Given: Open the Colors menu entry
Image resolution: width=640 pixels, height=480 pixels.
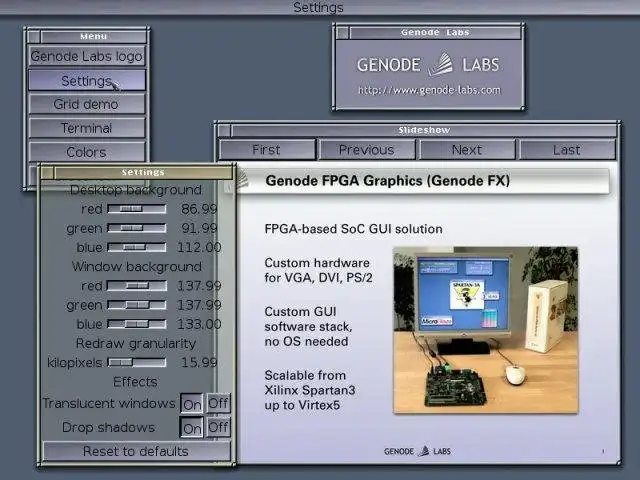Looking at the screenshot, I should (87, 152).
